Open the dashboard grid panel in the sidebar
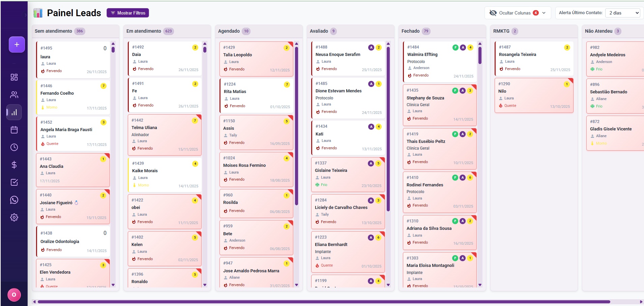 [x=14, y=77]
